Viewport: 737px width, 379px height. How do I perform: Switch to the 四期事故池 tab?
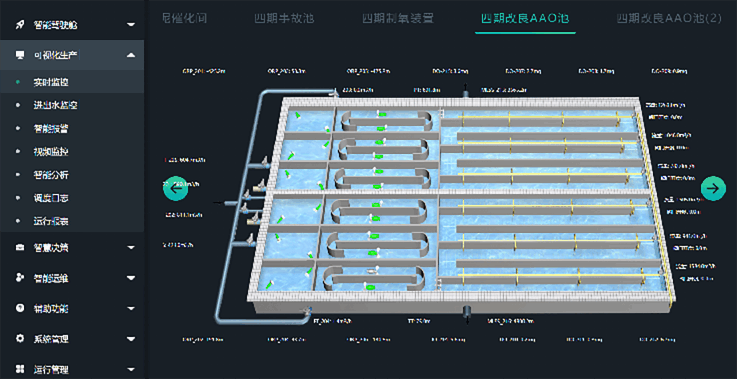(x=284, y=19)
